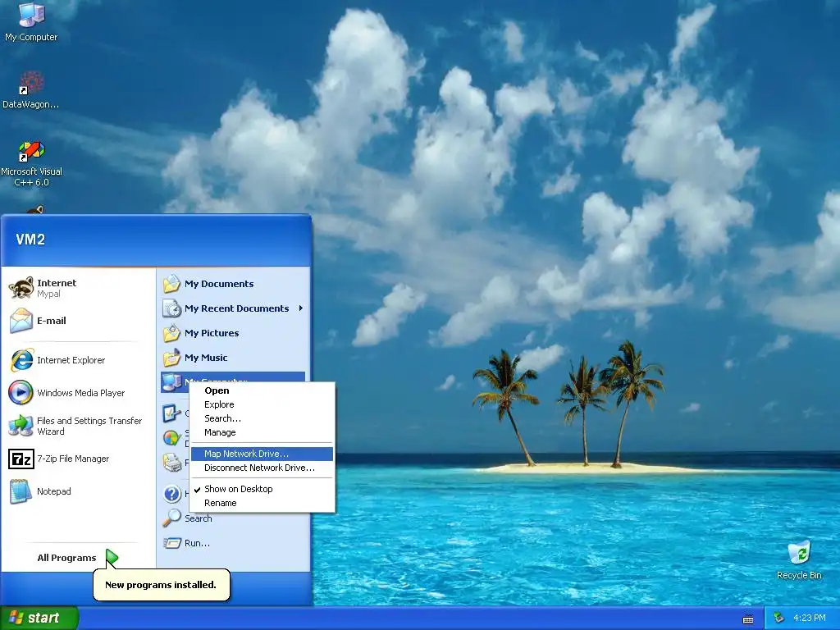Image resolution: width=840 pixels, height=630 pixels.
Task: Open the Run... dialog from Start menu
Action: tap(233, 543)
